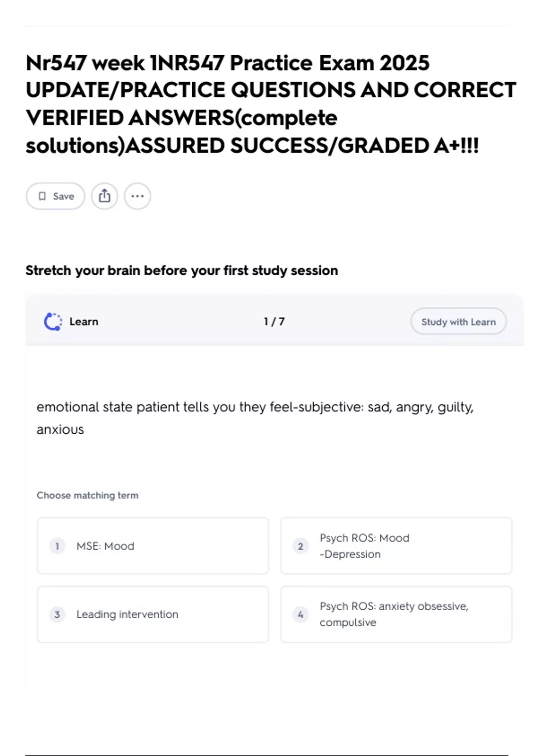The width and height of the screenshot is (534, 756).
Task: Click the Save bookmark button
Action: tap(55, 196)
